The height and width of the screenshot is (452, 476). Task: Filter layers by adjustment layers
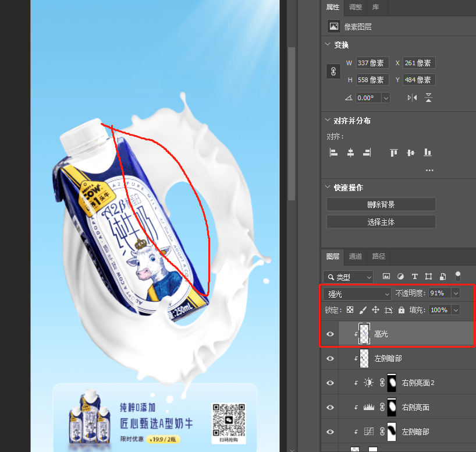click(400, 276)
